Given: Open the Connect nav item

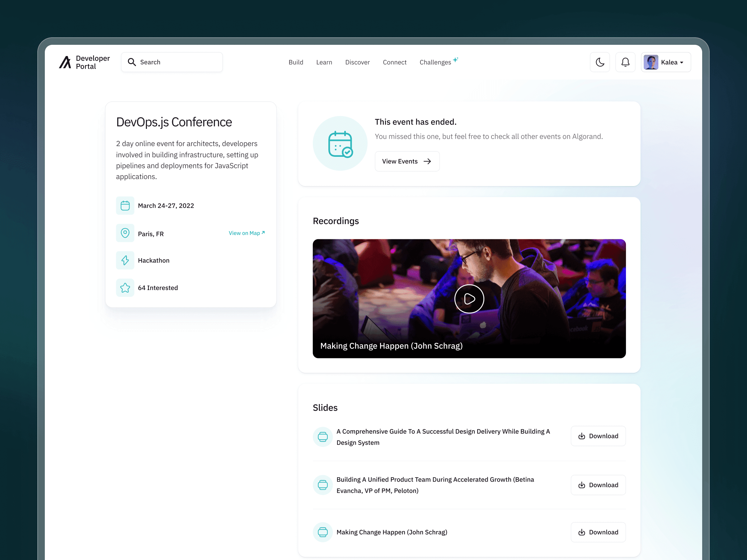Looking at the screenshot, I should tap(394, 62).
